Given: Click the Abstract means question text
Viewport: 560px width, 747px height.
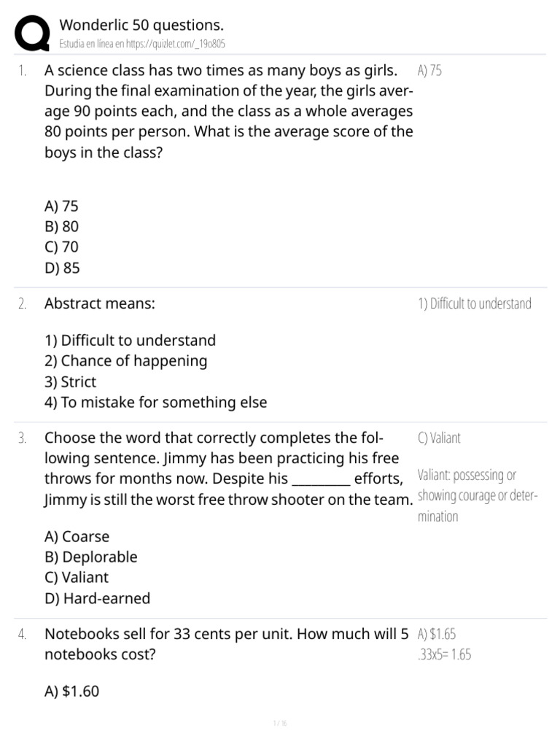Looking at the screenshot, I should pos(100,303).
